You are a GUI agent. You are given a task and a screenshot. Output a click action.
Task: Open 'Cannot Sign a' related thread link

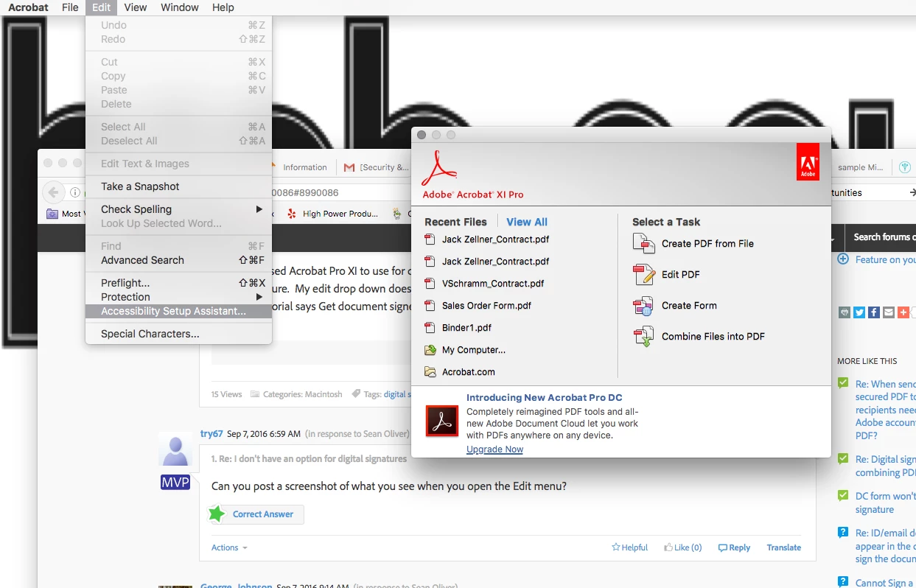pos(884,583)
